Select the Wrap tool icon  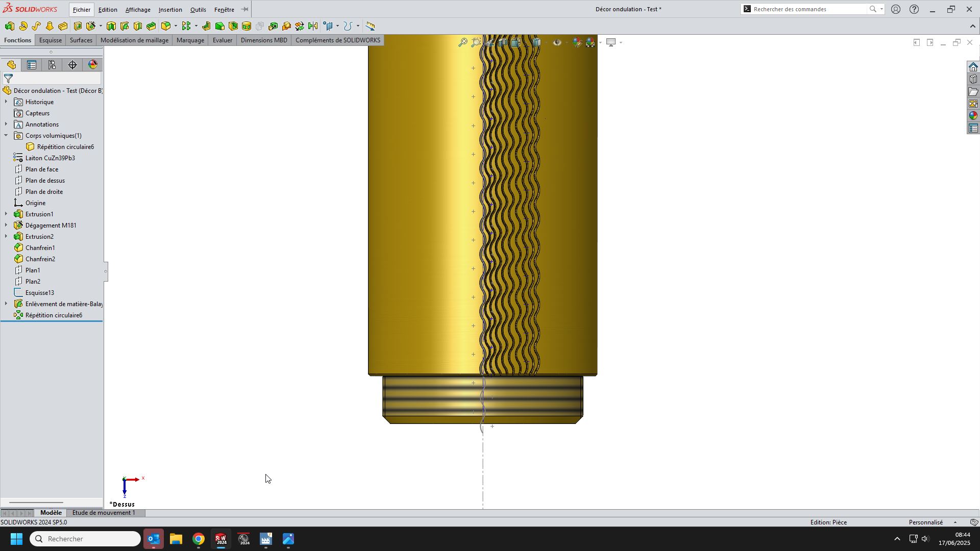(247, 26)
